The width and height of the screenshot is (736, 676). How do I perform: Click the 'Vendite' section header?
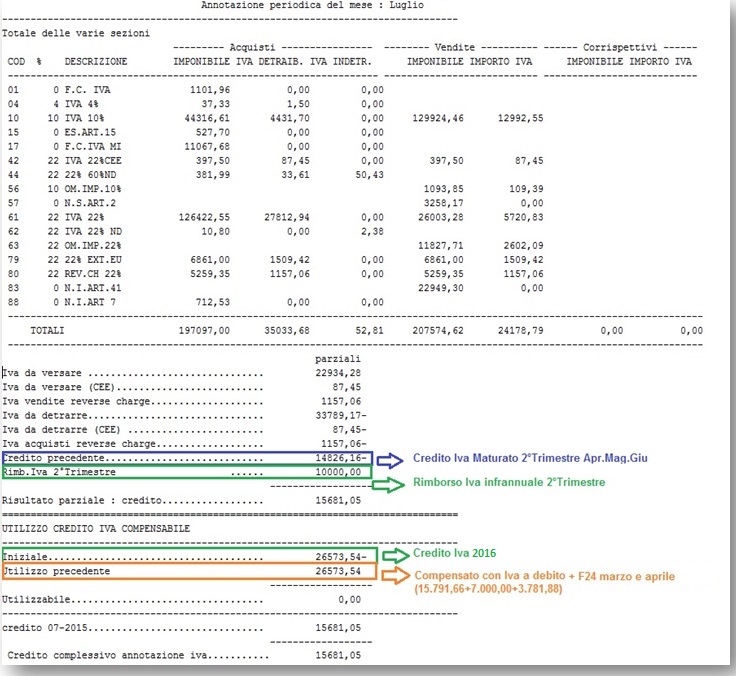click(454, 47)
